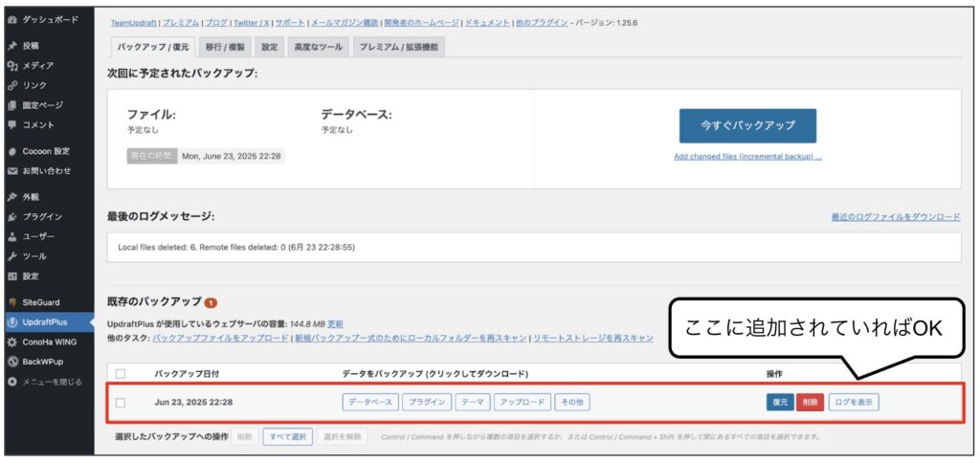
Task: Click the すべて選択 button
Action: pyautogui.click(x=287, y=437)
